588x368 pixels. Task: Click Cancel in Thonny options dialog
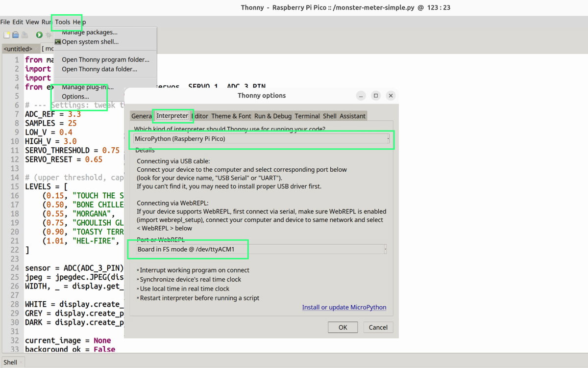(378, 327)
